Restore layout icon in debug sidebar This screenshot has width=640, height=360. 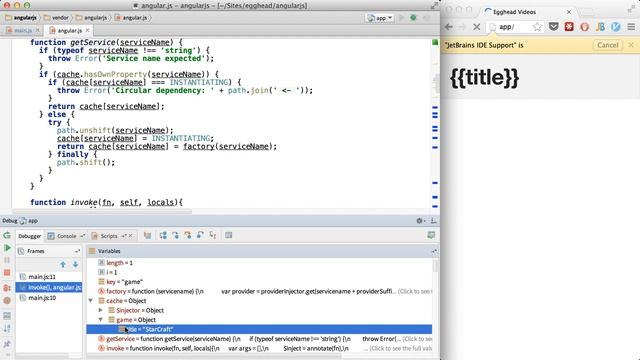click(x=7, y=316)
